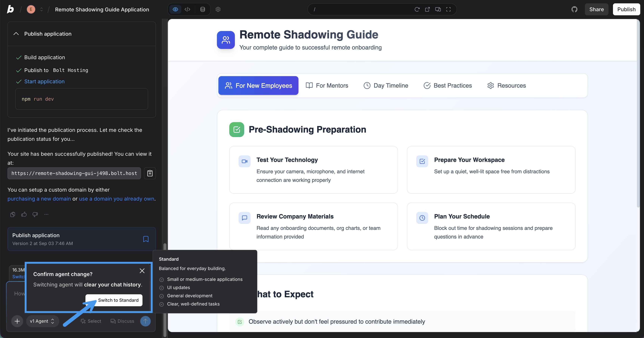Click the Review Company Materials chat icon

(245, 218)
